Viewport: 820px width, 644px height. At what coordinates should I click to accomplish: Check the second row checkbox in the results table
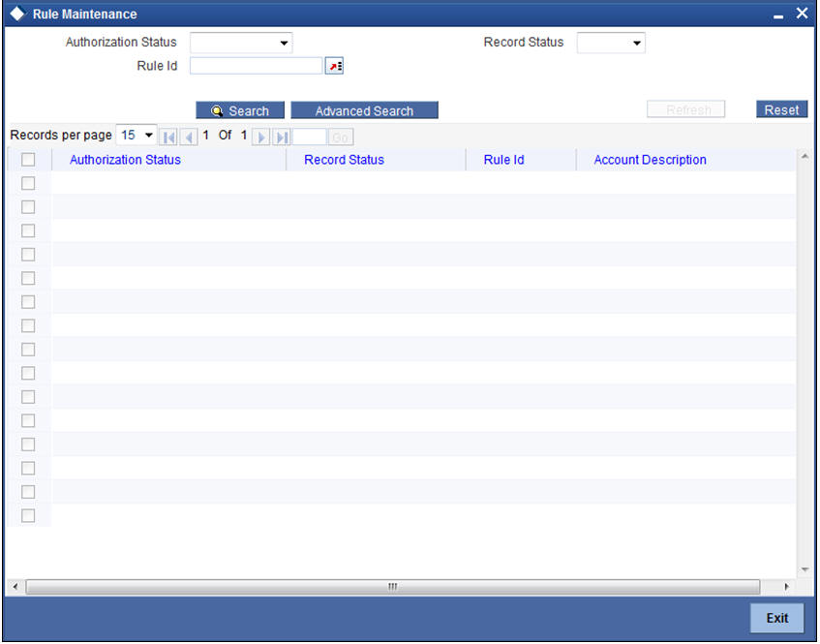coord(28,207)
